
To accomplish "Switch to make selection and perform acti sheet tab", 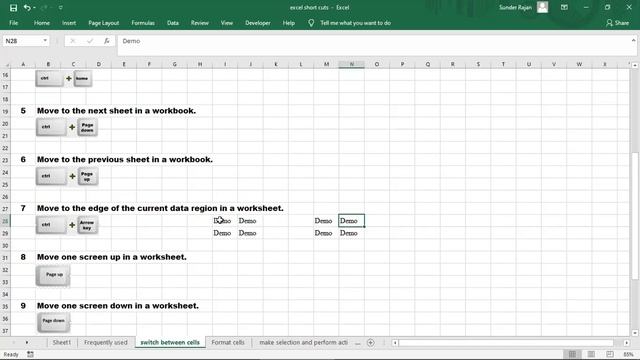I will (x=303, y=342).
